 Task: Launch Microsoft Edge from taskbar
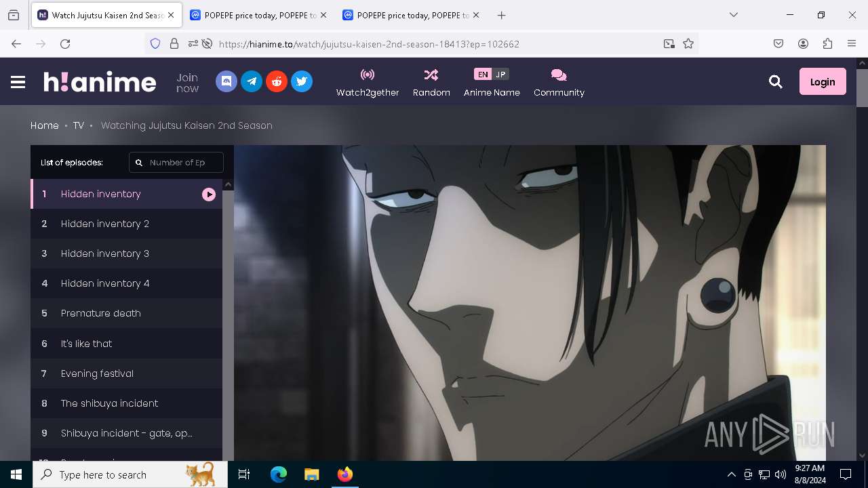pyautogui.click(x=279, y=474)
